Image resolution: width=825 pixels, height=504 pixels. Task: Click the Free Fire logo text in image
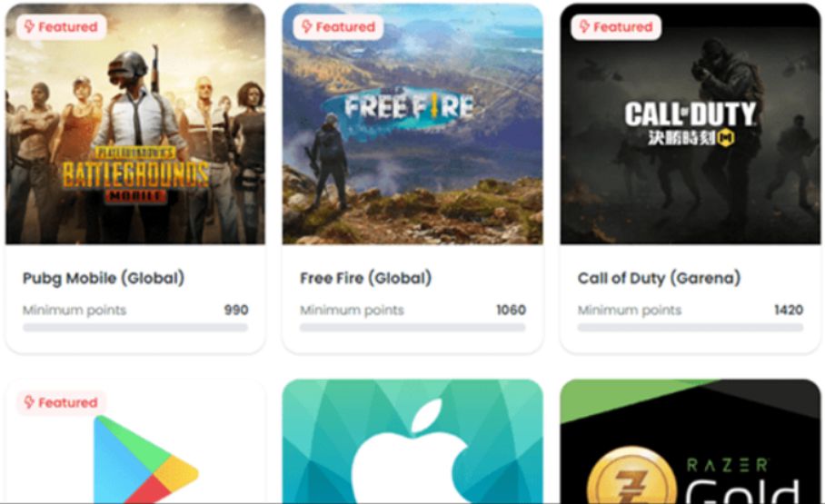pos(410,107)
